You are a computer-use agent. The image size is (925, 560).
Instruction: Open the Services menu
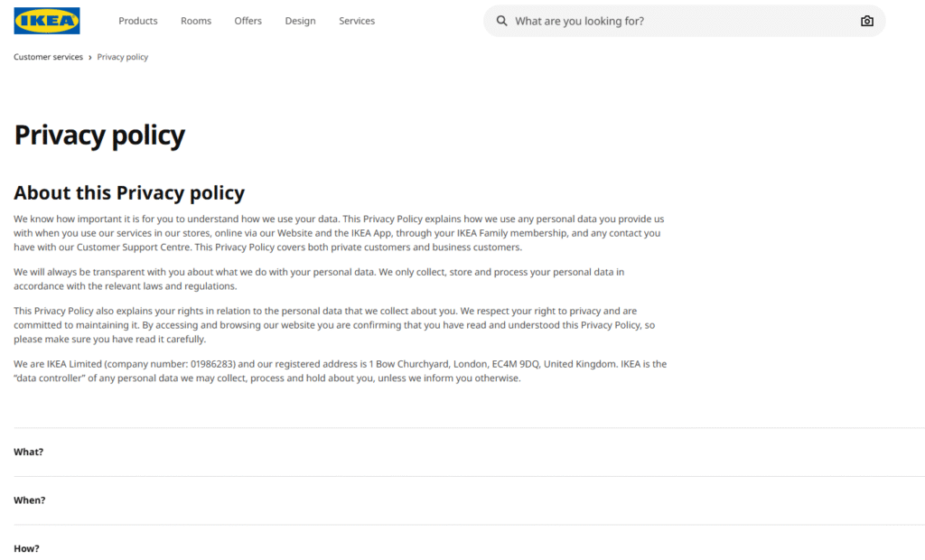(357, 21)
